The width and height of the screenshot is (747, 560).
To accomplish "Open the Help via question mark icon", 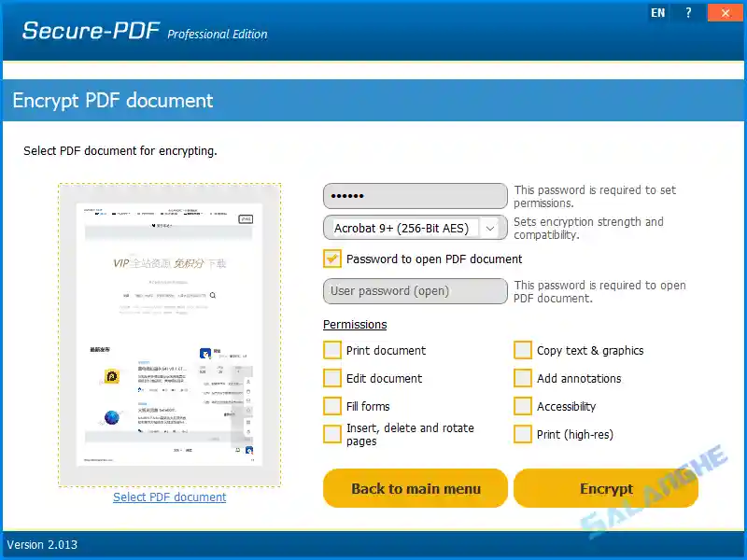I will coord(688,13).
